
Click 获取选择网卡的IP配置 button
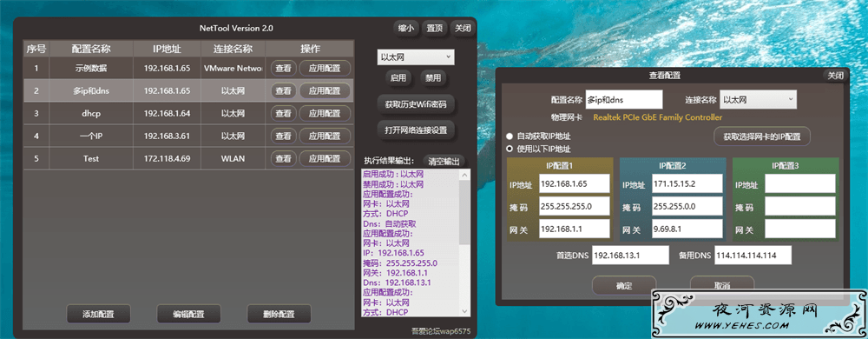point(762,136)
